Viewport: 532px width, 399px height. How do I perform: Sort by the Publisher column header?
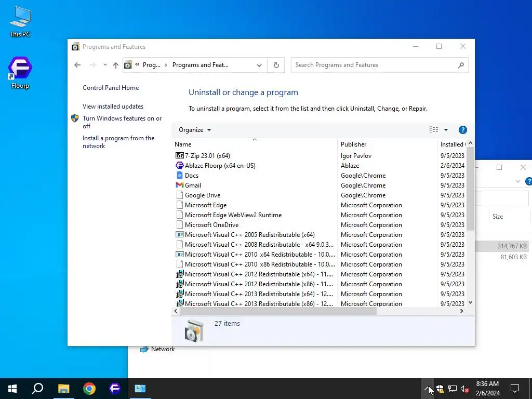(x=387, y=144)
